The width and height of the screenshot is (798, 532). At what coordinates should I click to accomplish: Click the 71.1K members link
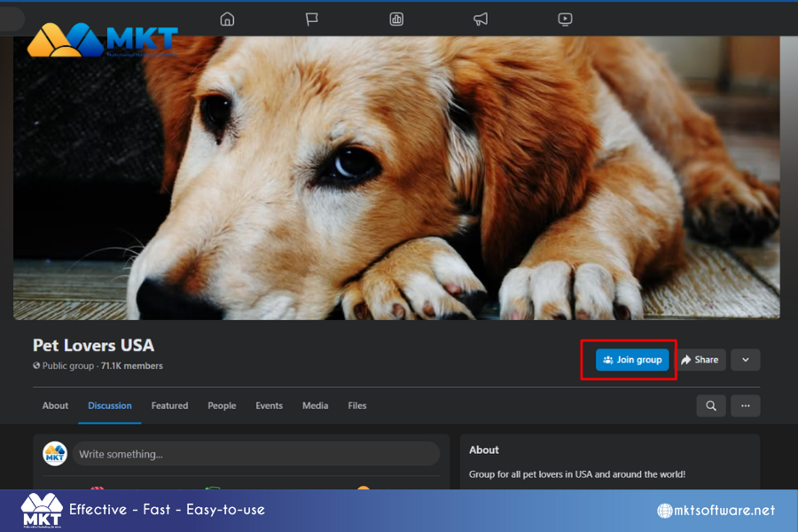(132, 365)
